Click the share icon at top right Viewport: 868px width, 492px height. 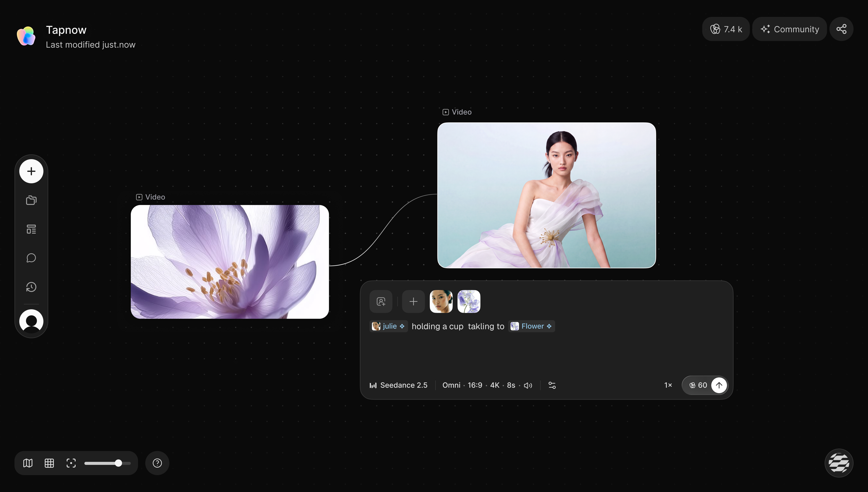841,29
